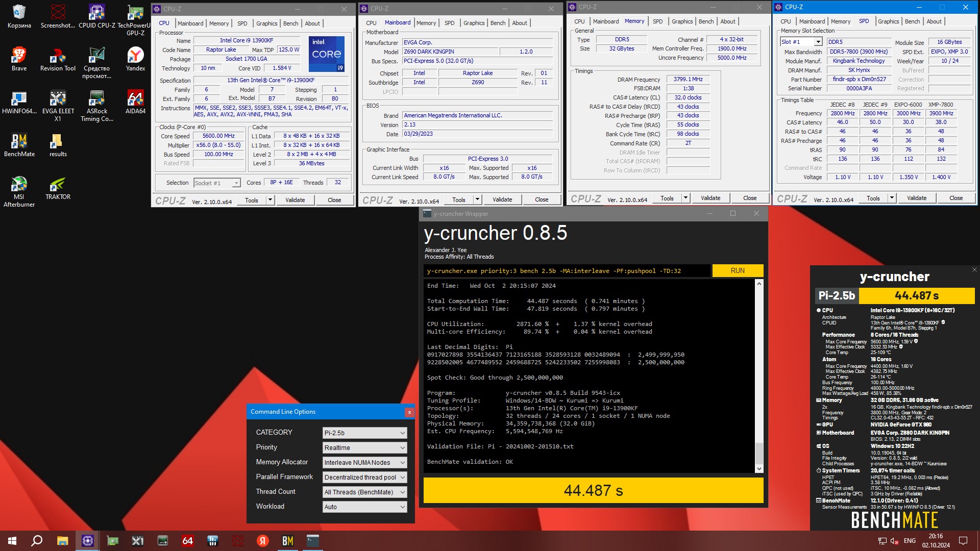Open the ENG language indicator
This screenshot has height=551, width=980.
click(x=910, y=541)
